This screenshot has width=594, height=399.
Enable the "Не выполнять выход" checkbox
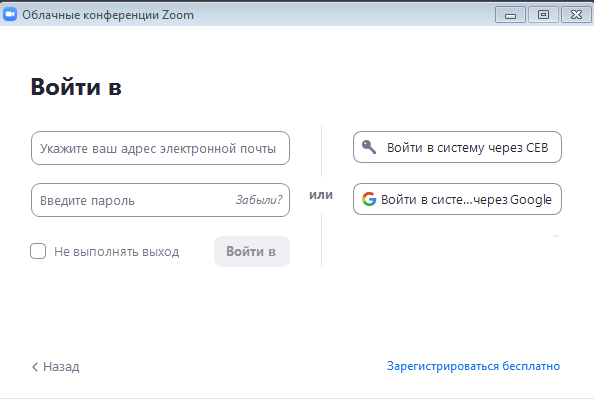coord(38,251)
